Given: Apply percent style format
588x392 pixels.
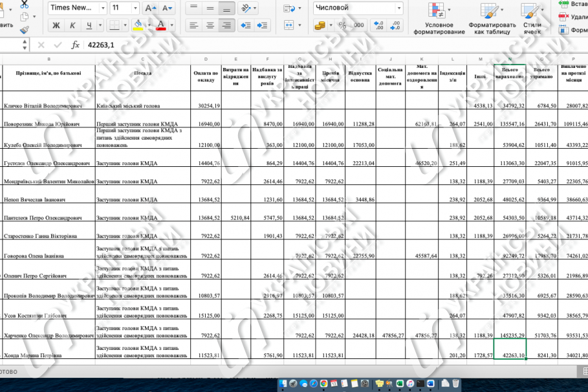Looking at the screenshot, I should [x=342, y=25].
